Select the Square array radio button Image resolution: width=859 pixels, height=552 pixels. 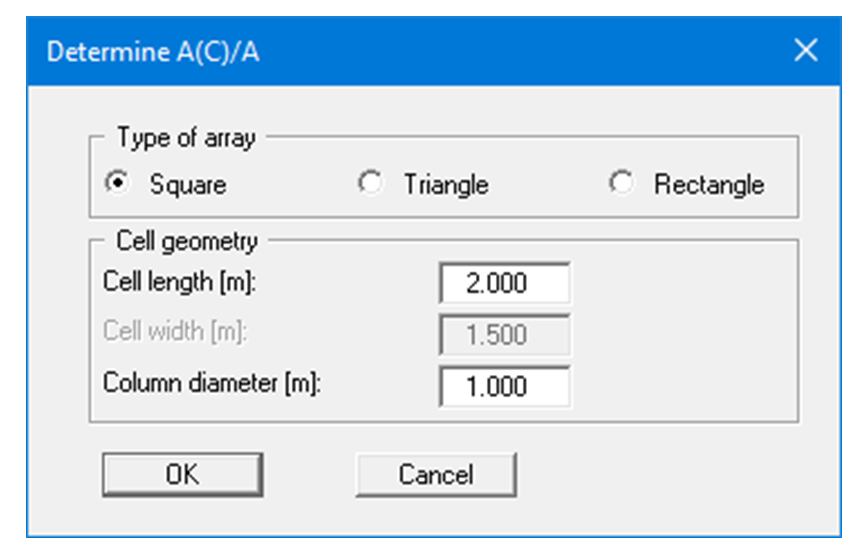point(119,184)
